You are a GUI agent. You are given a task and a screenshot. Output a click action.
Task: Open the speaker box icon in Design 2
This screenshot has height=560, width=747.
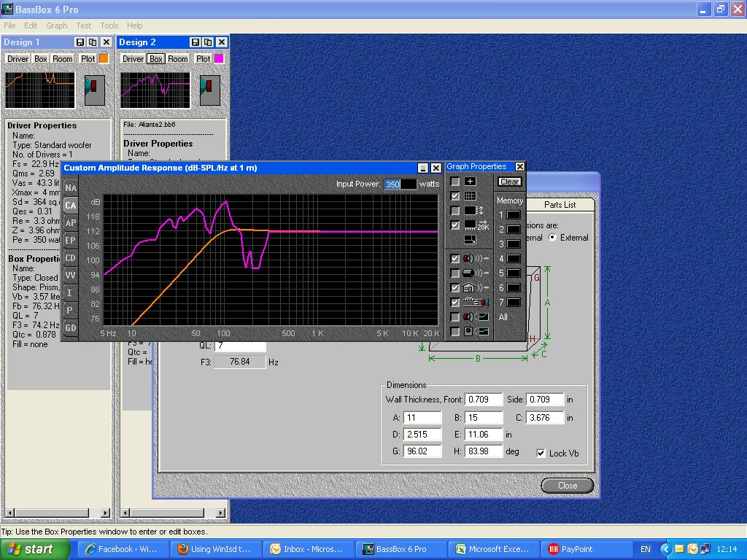point(209,90)
